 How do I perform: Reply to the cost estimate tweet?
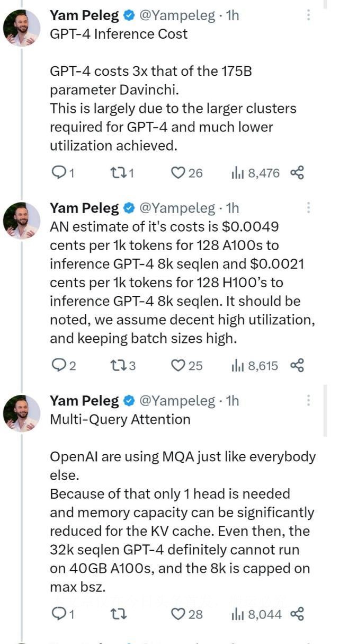(57, 365)
